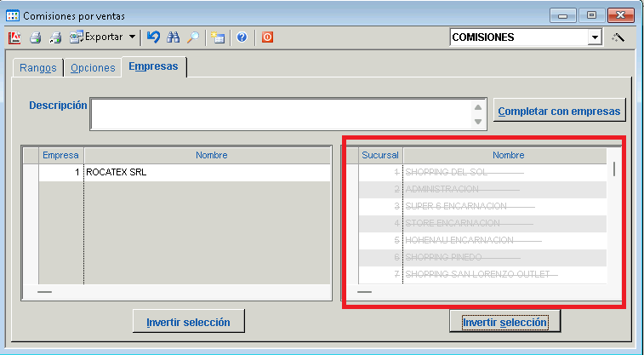Open help with the question mark icon
The width and height of the screenshot is (644, 355).
coord(242,37)
